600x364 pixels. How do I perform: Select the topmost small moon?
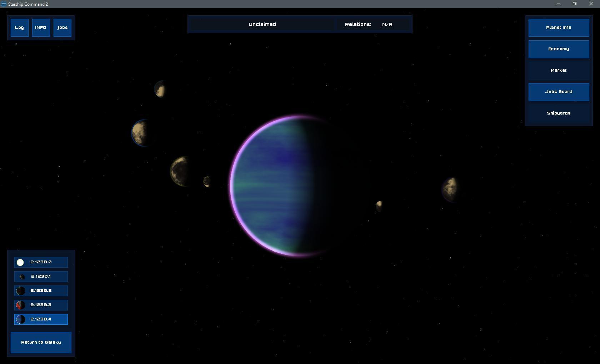coord(160,89)
